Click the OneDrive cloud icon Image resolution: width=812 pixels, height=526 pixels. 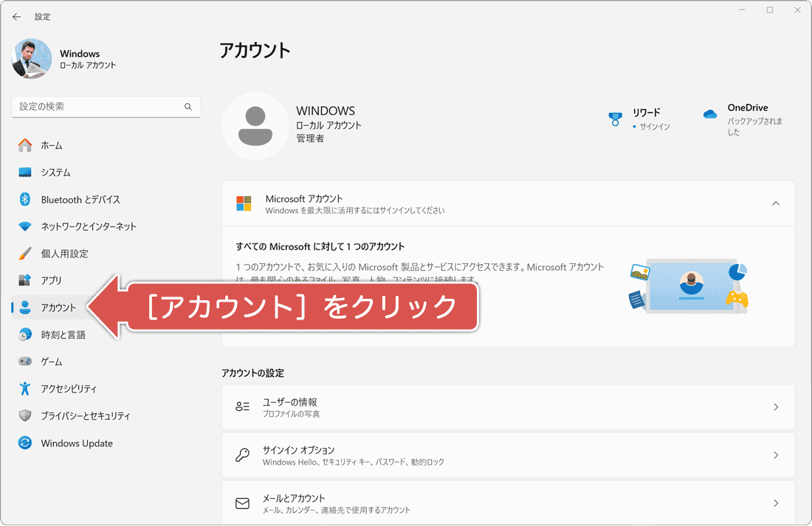[x=709, y=113]
